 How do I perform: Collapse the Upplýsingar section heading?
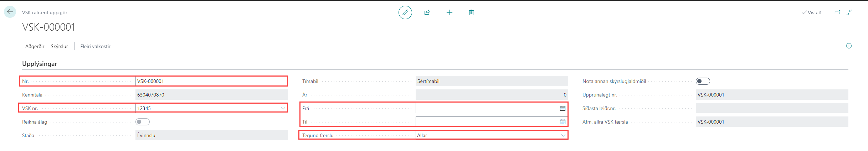[x=40, y=64]
